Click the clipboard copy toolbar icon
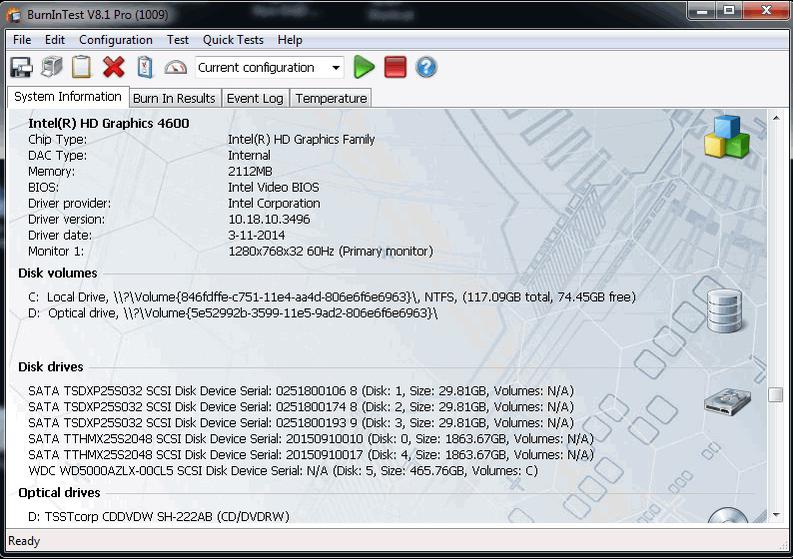Viewport: 793px width, 559px height. pyautogui.click(x=81, y=67)
